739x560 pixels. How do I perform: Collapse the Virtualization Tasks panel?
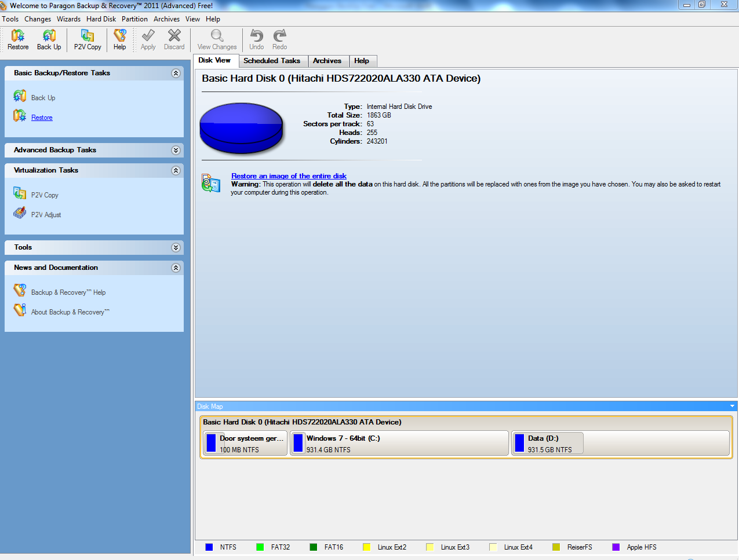point(176,171)
